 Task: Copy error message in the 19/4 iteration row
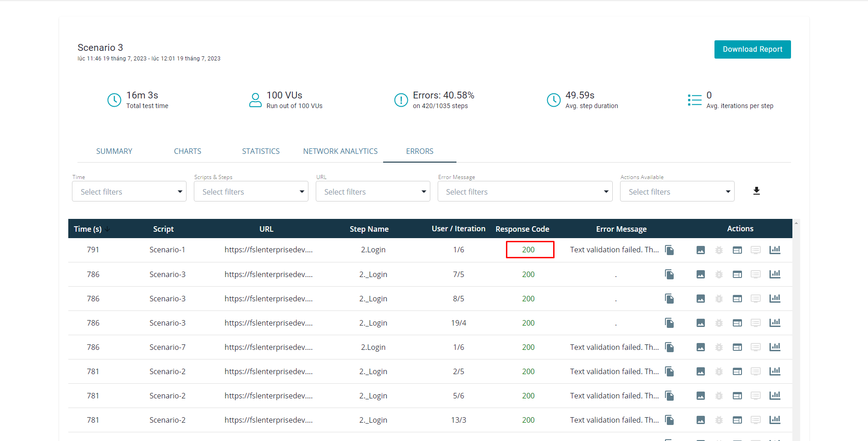point(669,323)
